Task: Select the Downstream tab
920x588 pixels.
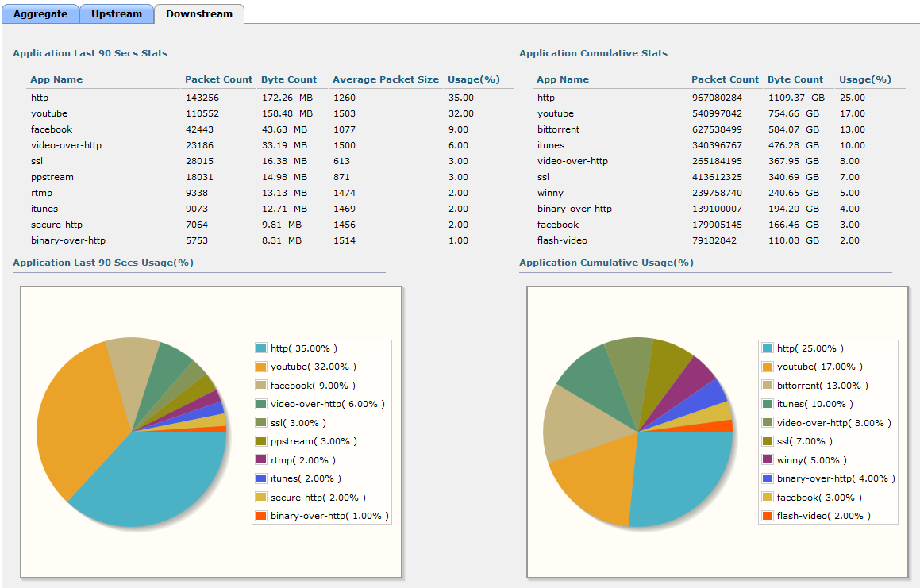Action: pos(199,13)
